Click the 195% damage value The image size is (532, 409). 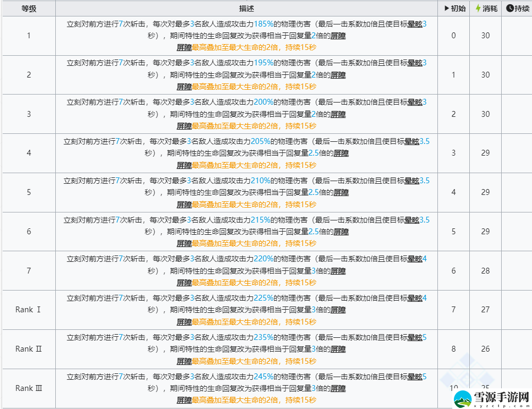point(264,63)
